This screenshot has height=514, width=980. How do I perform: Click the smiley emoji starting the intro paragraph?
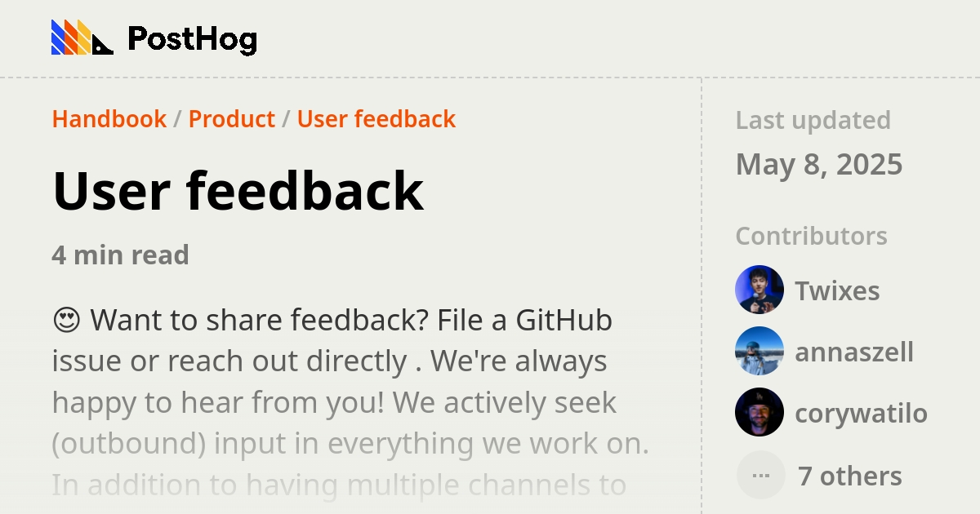pos(68,319)
